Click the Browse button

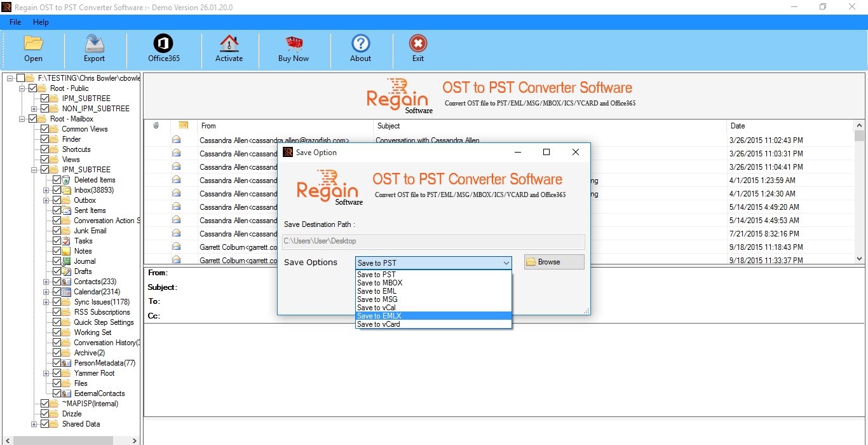pyautogui.click(x=554, y=262)
